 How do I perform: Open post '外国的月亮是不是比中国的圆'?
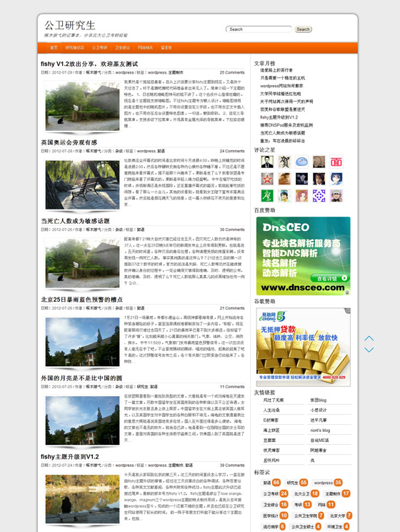point(81,378)
